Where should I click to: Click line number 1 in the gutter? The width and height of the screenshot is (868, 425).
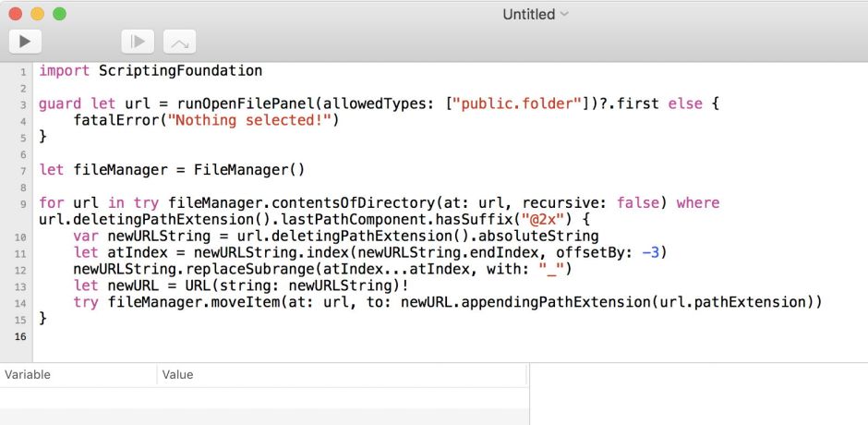[x=22, y=71]
